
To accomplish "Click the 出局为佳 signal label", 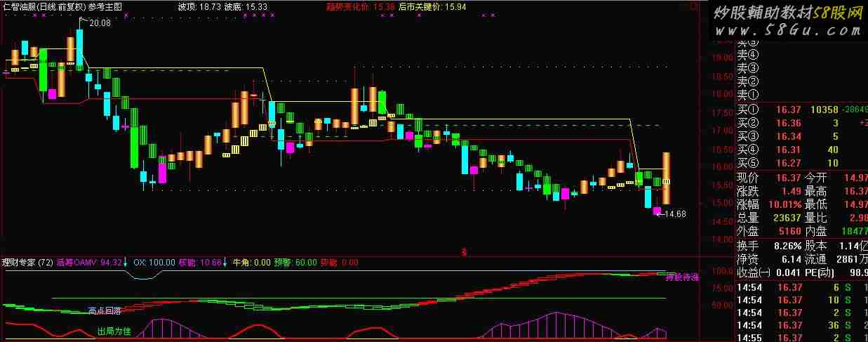I will 114,331.
